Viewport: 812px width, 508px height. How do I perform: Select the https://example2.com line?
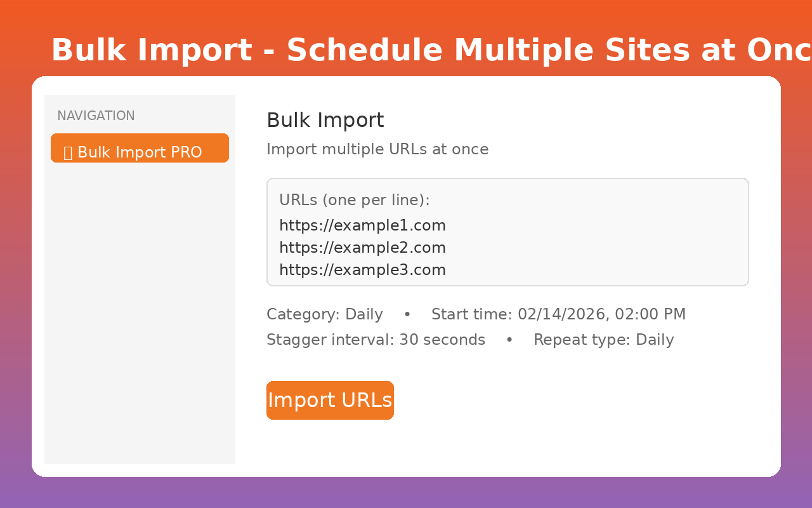click(x=362, y=248)
